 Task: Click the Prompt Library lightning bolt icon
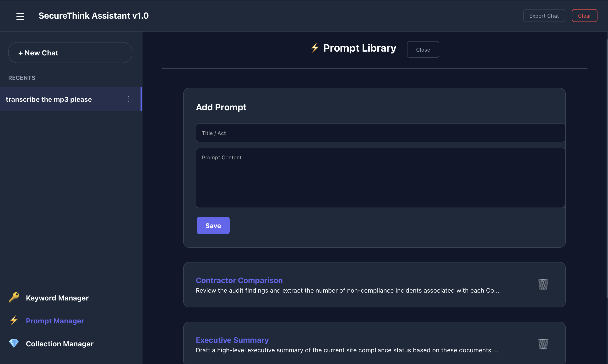tap(315, 48)
